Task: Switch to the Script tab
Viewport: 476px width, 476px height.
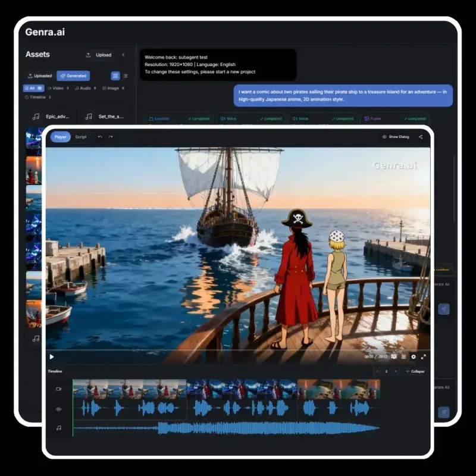Action: [80, 137]
